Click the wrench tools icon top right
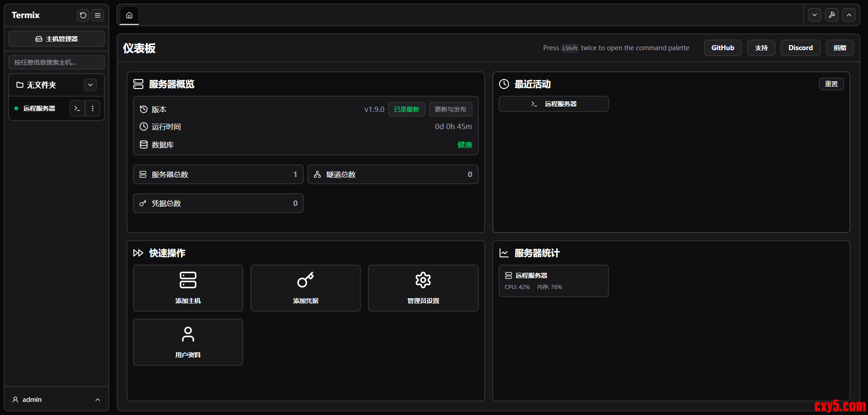 tap(832, 15)
